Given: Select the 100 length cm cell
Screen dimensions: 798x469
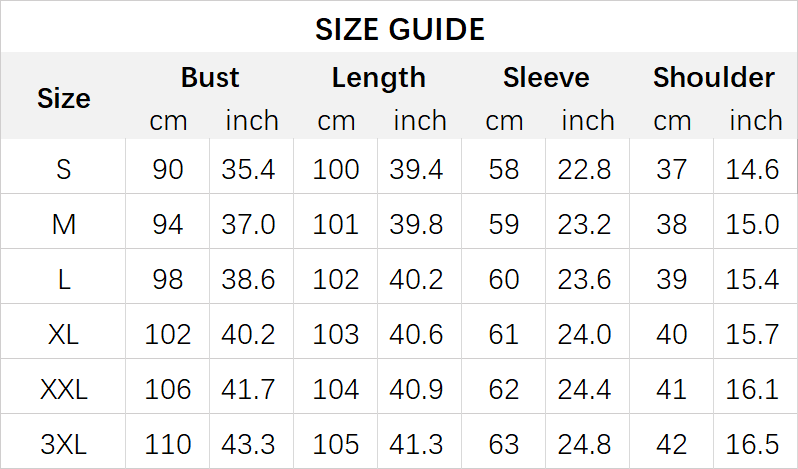Looking at the screenshot, I should tap(336, 170).
